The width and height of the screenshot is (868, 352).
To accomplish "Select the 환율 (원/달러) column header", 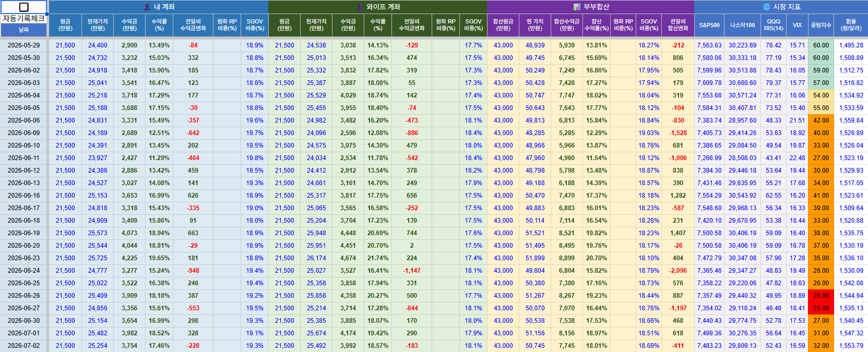I will click(x=851, y=25).
